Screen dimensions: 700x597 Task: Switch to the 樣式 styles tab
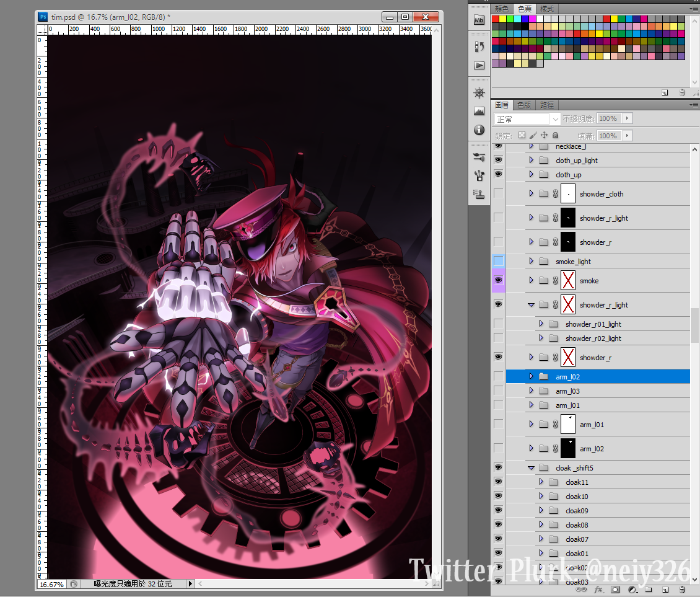tap(547, 9)
